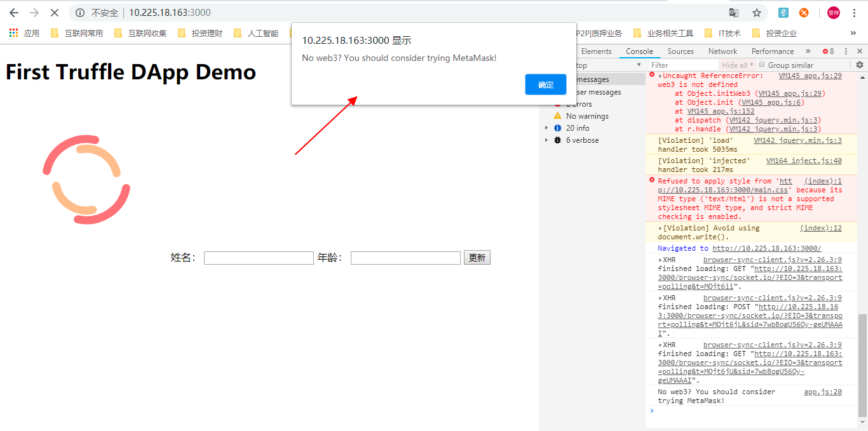Bookmark this page with the star icon
Image resolution: width=868 pixels, height=431 pixels.
tap(756, 13)
